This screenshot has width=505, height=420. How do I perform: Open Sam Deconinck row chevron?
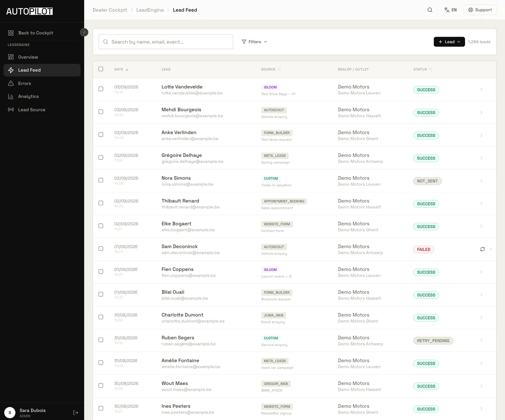click(x=490, y=249)
